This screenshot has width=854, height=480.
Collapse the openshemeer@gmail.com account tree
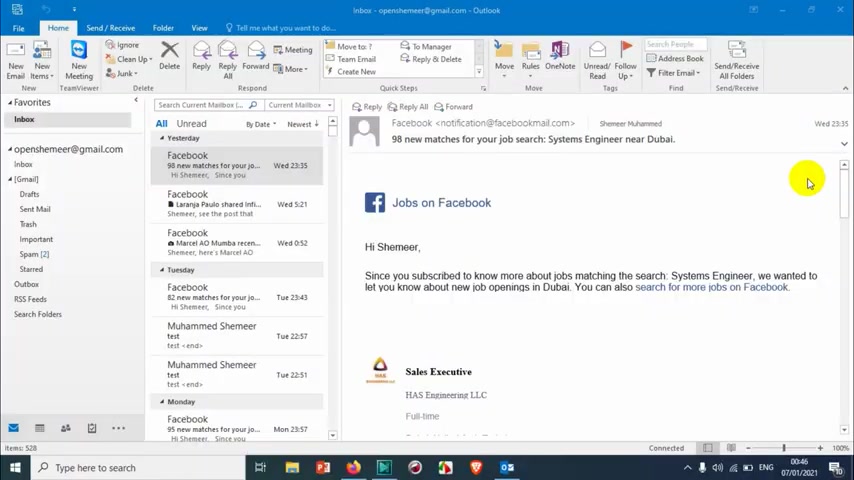(x=10, y=149)
